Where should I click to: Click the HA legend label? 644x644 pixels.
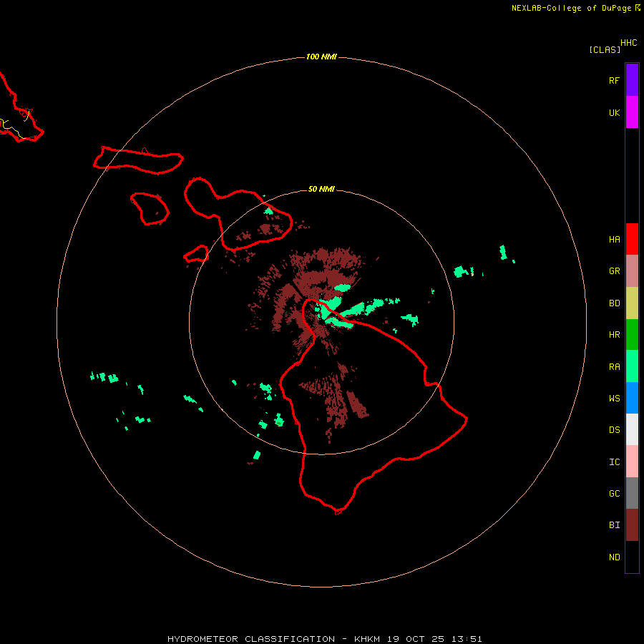pos(614,240)
